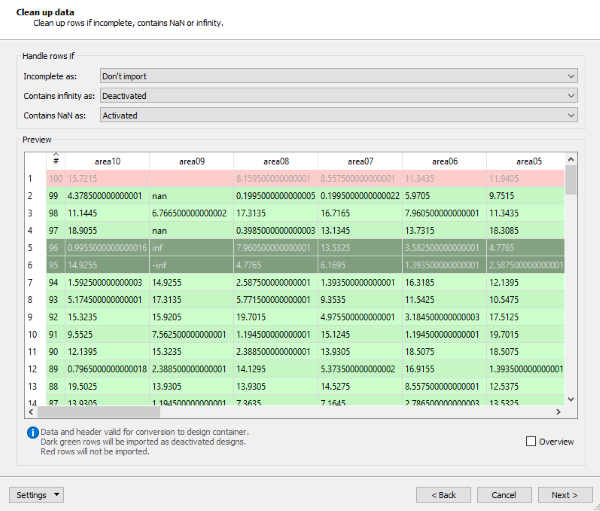The height and width of the screenshot is (511, 600).
Task: Click cell '17.5125' in area05 column
Action: [526, 317]
